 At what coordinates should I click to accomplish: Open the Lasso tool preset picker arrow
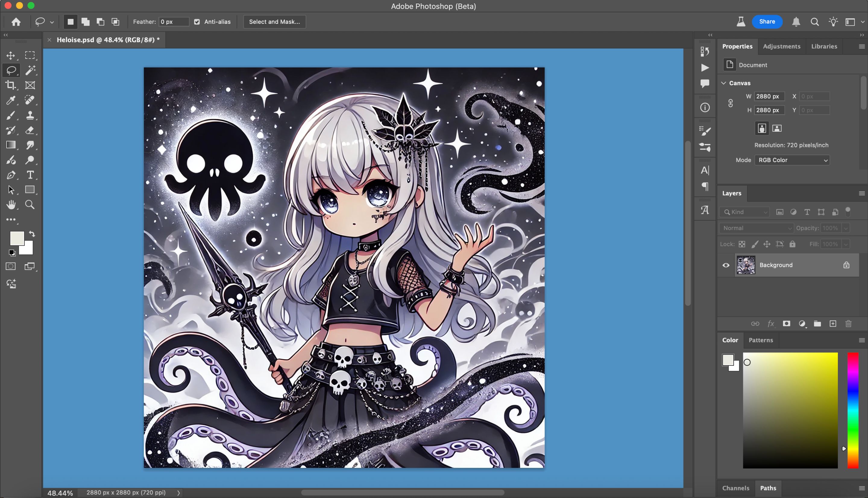pyautogui.click(x=52, y=22)
